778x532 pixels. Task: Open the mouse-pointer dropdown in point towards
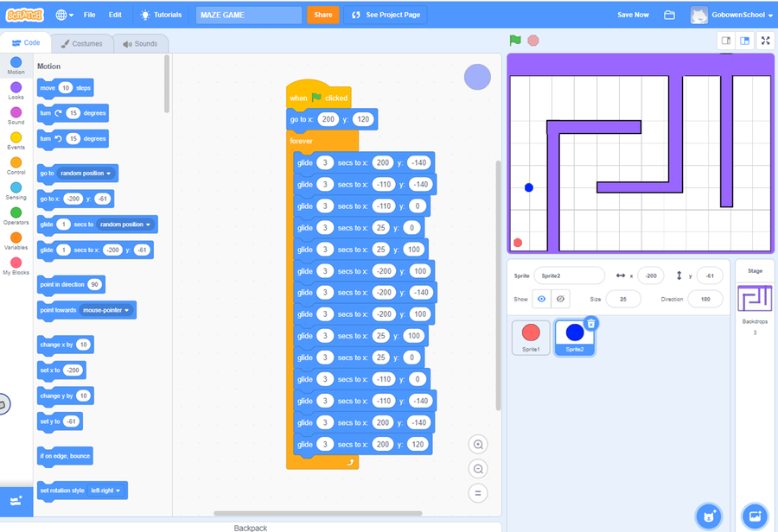tap(127, 310)
